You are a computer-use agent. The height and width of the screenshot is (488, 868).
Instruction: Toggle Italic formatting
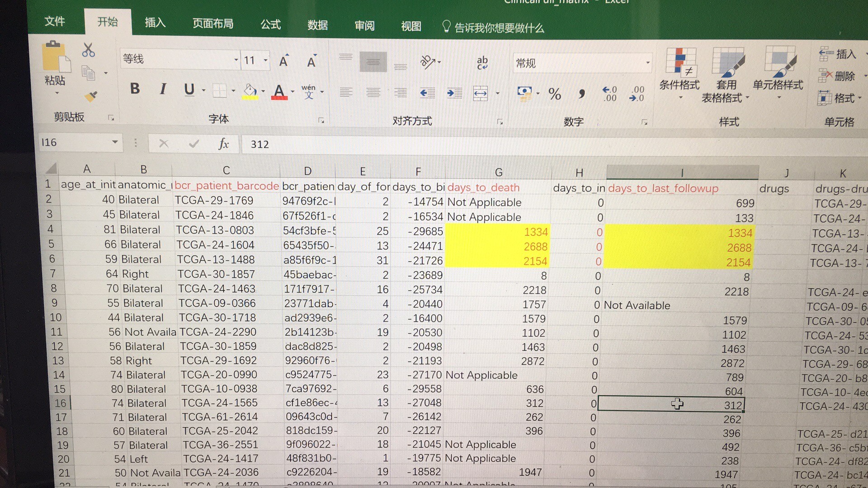[x=163, y=89]
